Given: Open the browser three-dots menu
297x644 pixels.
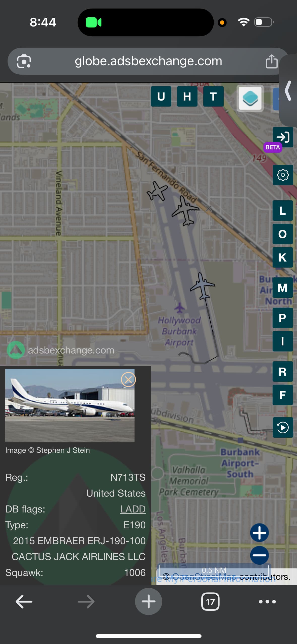Looking at the screenshot, I should tap(267, 602).
